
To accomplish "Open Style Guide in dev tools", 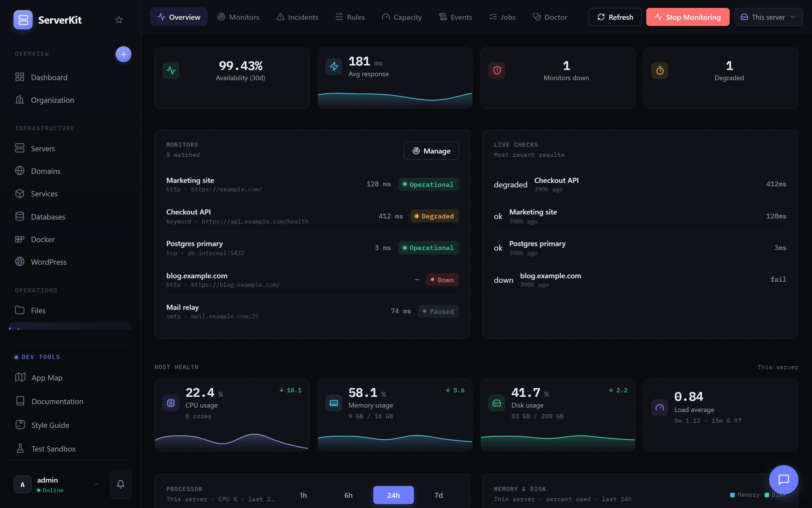I will pyautogui.click(x=70, y=425).
